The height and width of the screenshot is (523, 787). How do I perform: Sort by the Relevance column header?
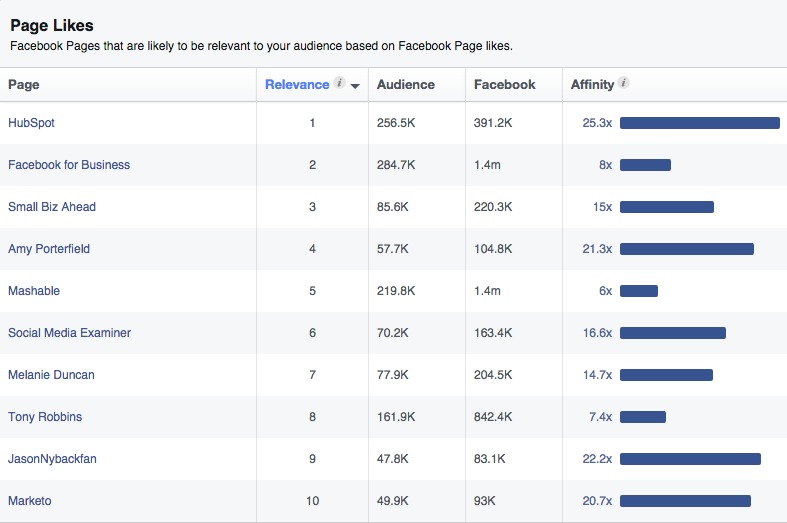(297, 84)
